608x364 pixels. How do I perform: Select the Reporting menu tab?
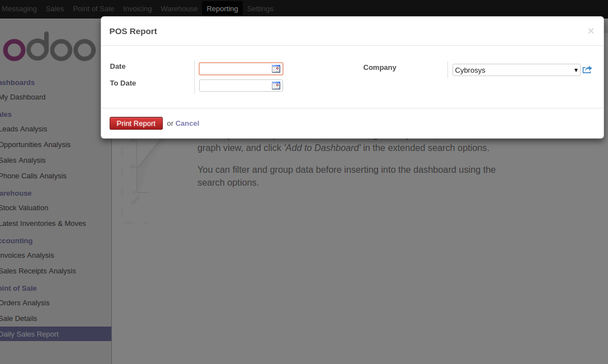(222, 8)
